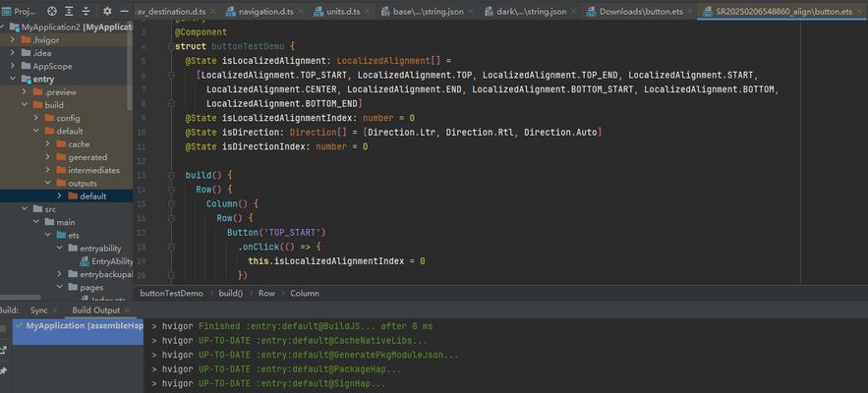Viewport: 868px width, 393px height.
Task: Expand the .idea folder
Action: click(12, 53)
